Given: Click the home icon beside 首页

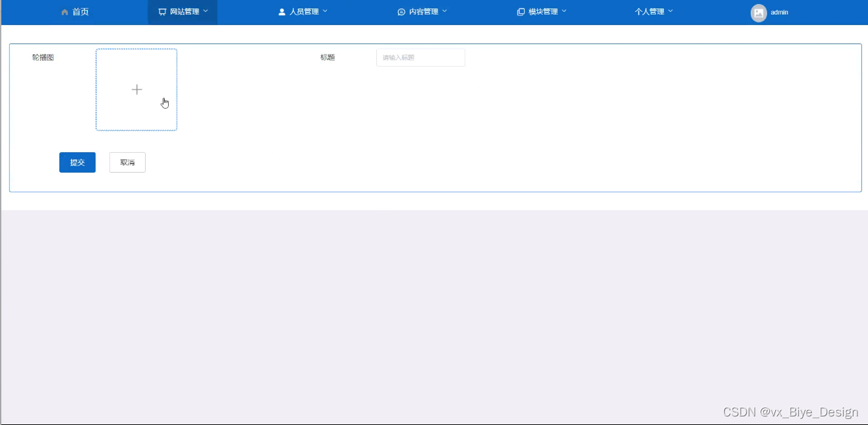Looking at the screenshot, I should 65,12.
